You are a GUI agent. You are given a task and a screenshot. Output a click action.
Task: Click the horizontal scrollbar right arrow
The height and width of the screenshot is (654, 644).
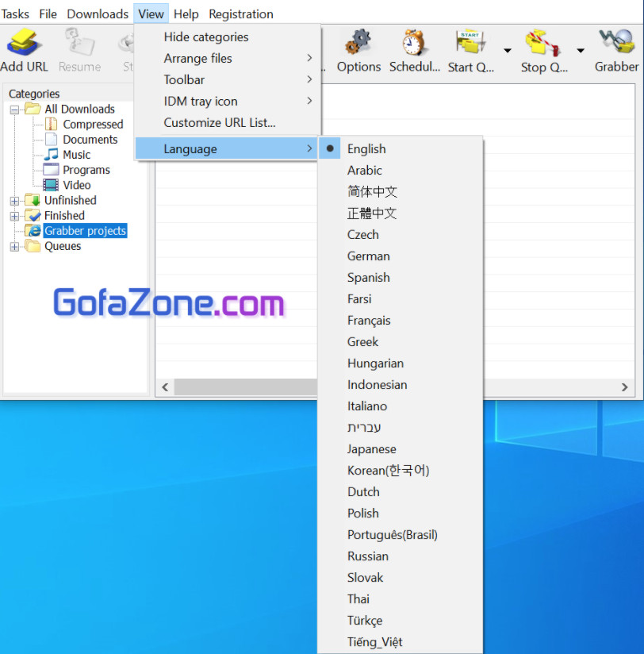pyautogui.click(x=625, y=387)
